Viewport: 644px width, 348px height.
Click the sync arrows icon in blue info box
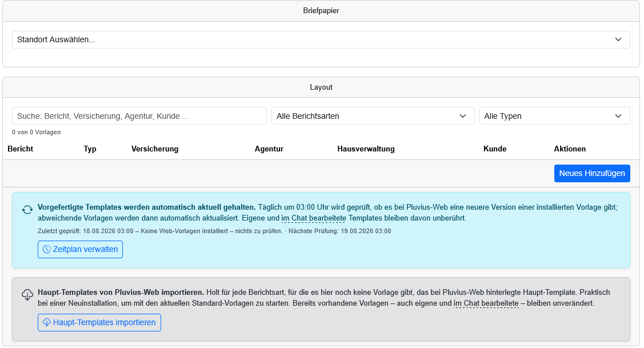point(27,210)
